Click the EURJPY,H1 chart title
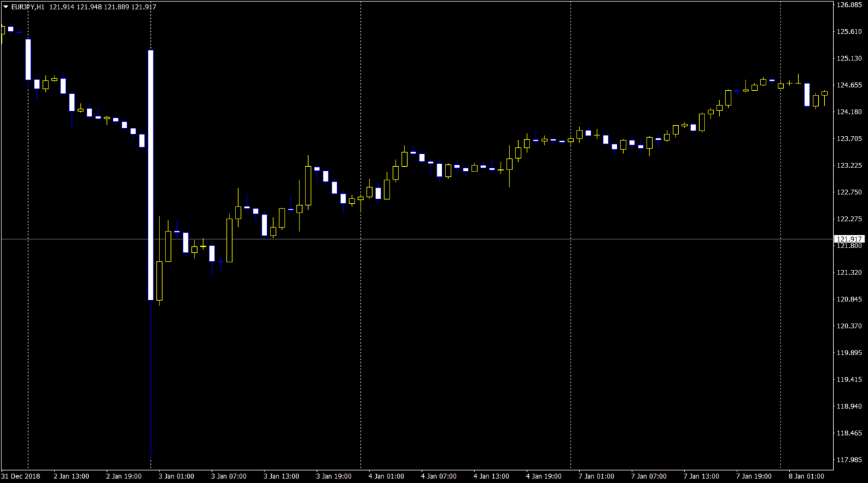The height and width of the screenshot is (483, 868). pyautogui.click(x=28, y=7)
